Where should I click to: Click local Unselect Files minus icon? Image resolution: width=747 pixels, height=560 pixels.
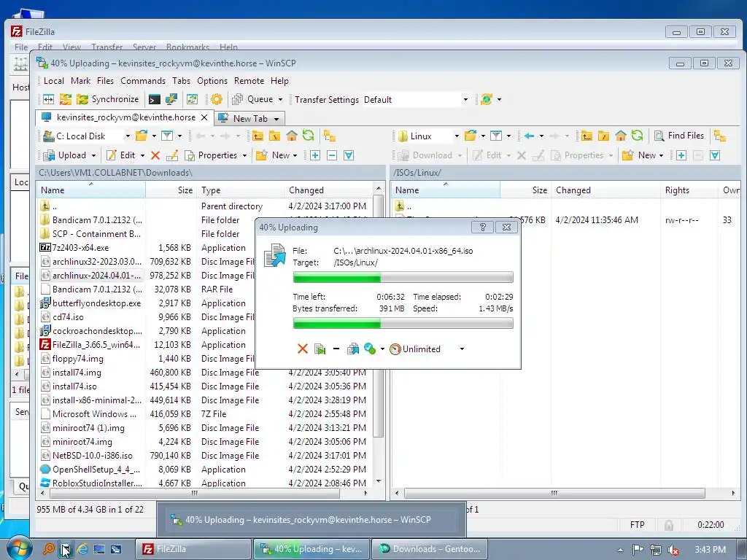(332, 155)
